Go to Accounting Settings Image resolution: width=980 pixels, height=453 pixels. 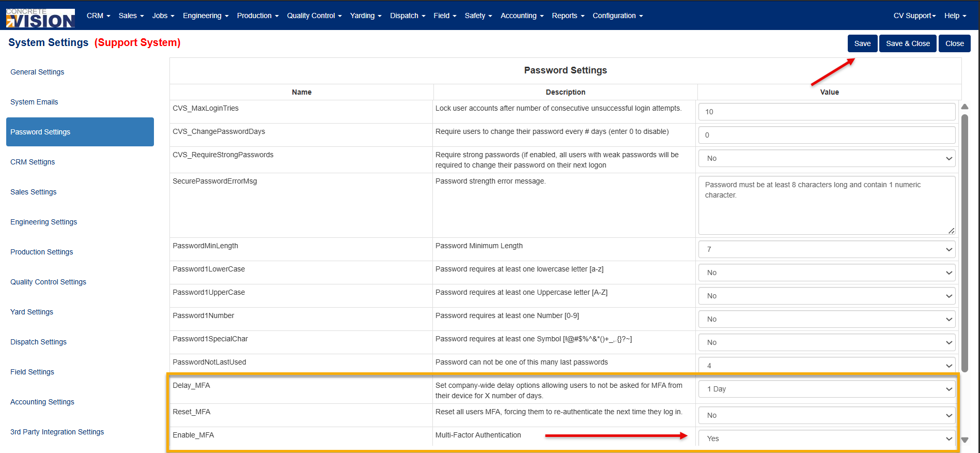coord(42,402)
